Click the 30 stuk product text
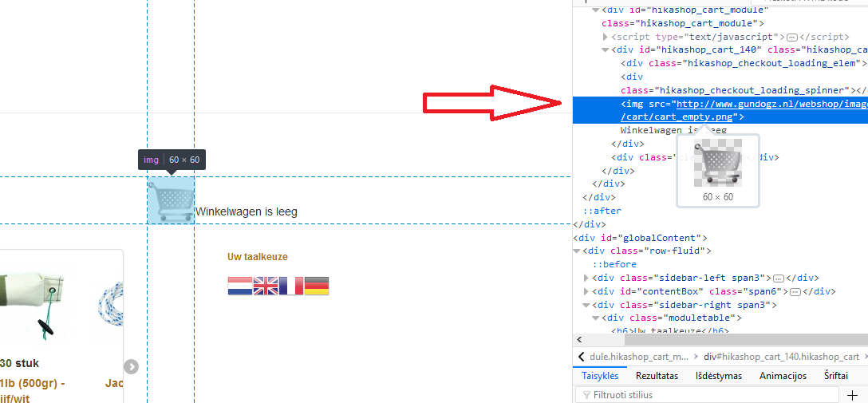 coord(20,363)
